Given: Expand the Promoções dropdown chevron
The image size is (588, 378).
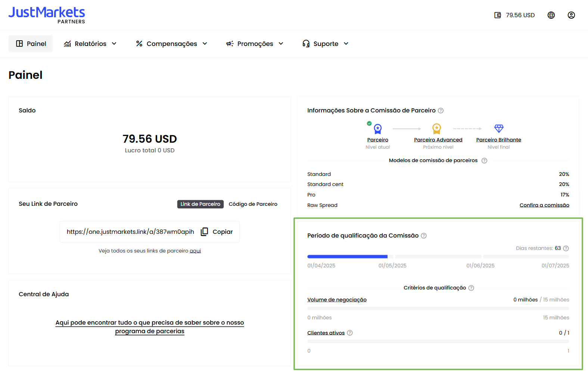Looking at the screenshot, I should (281, 44).
